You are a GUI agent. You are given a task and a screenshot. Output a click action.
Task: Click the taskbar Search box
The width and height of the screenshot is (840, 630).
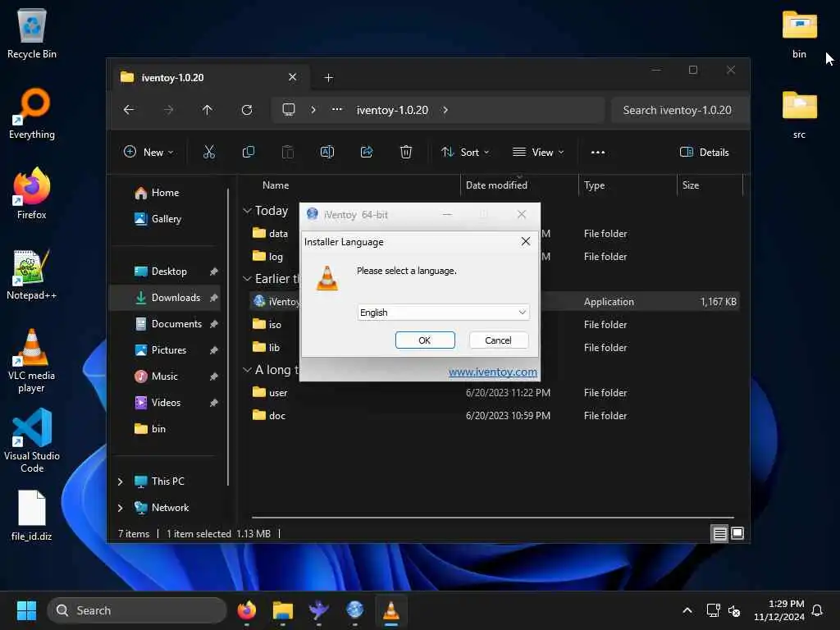click(137, 610)
